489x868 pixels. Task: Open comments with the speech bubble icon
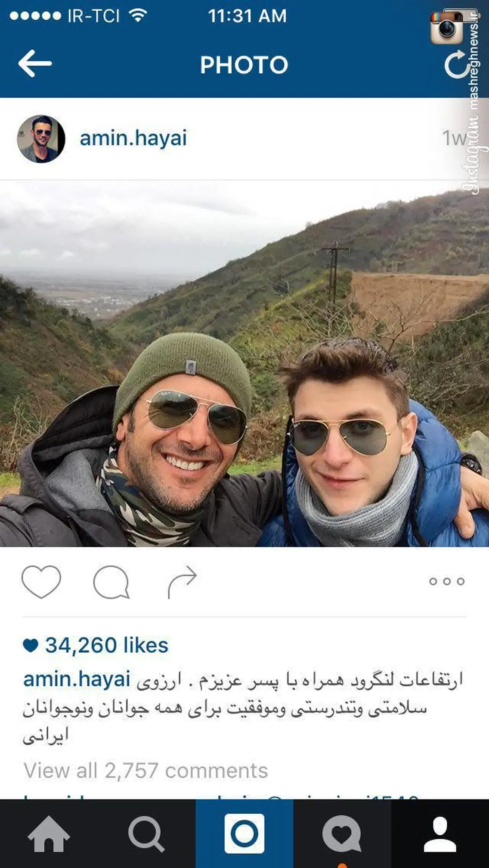coord(111,582)
